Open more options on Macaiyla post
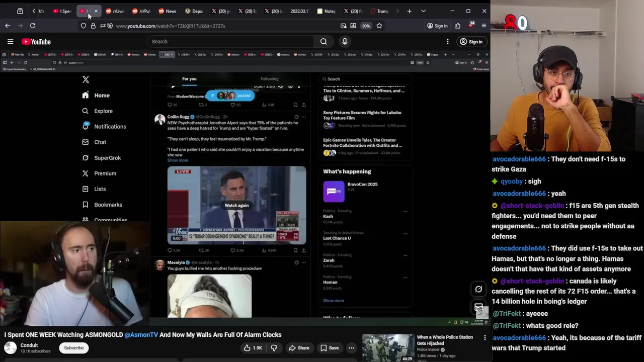 click(303, 262)
